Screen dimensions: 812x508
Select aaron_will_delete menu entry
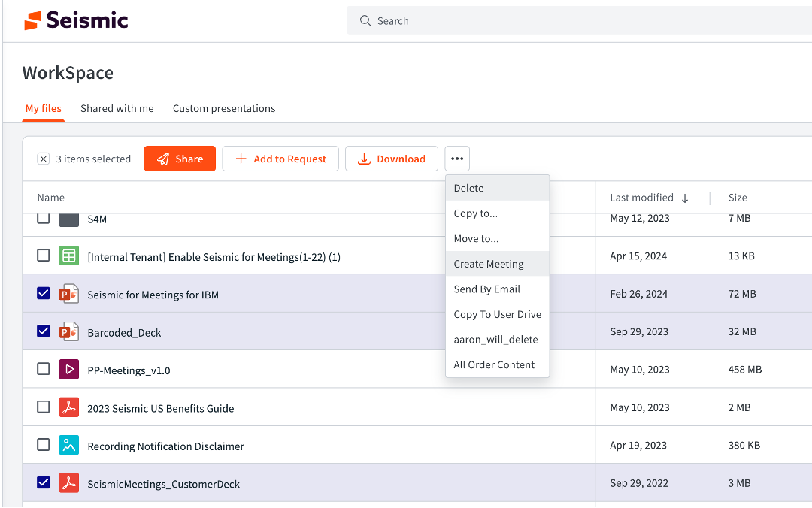tap(497, 340)
